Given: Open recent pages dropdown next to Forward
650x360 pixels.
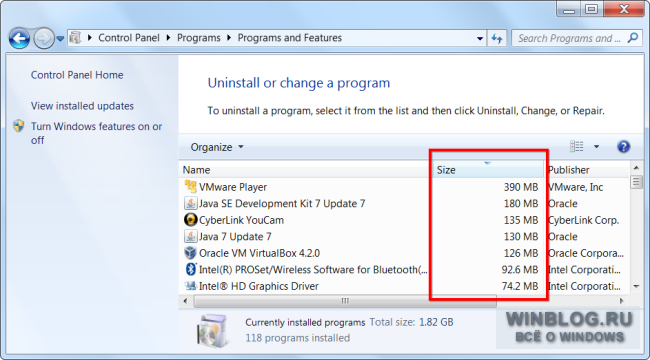Looking at the screenshot, I should click(x=61, y=39).
